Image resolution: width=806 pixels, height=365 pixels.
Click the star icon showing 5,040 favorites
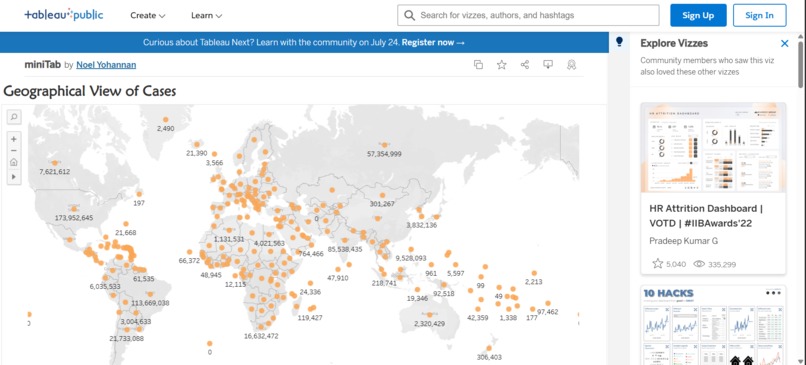point(657,264)
